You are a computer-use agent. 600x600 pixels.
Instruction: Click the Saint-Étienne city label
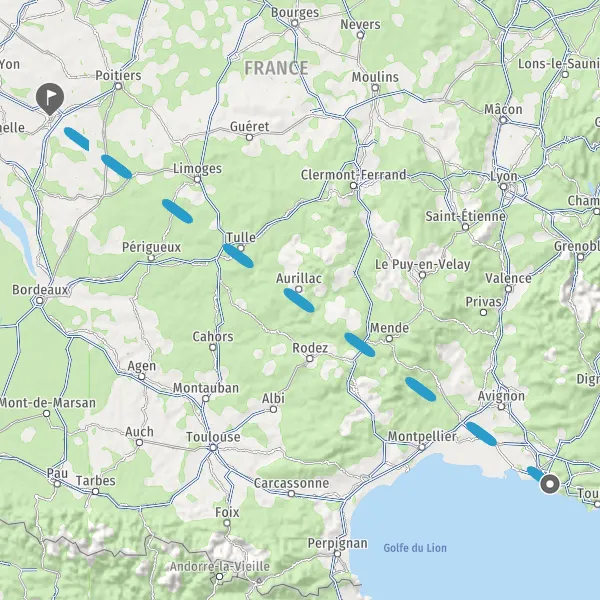(465, 216)
